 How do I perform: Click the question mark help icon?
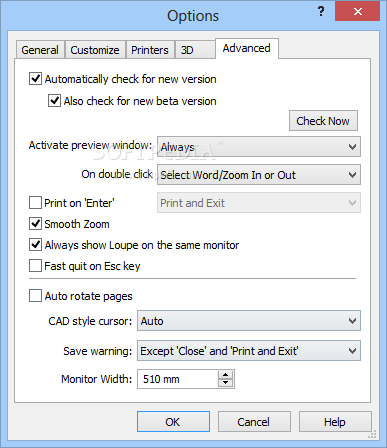[x=321, y=12]
